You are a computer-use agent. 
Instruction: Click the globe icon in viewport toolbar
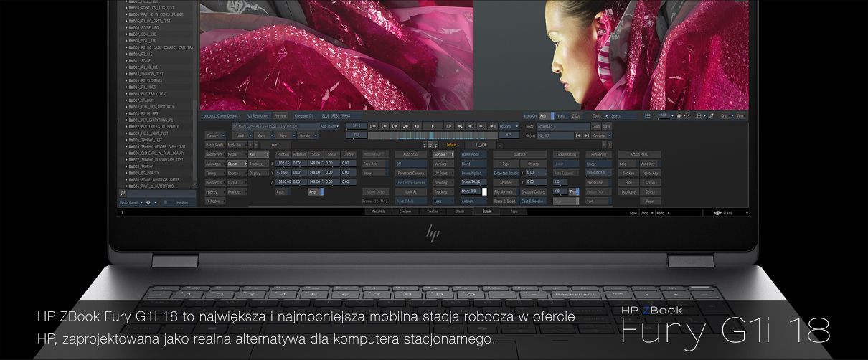[700, 115]
